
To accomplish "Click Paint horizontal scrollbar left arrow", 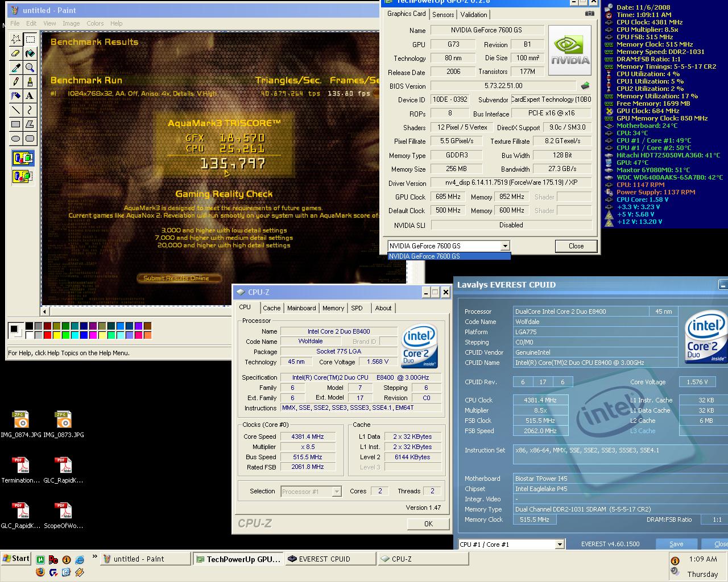I will 45,311.
